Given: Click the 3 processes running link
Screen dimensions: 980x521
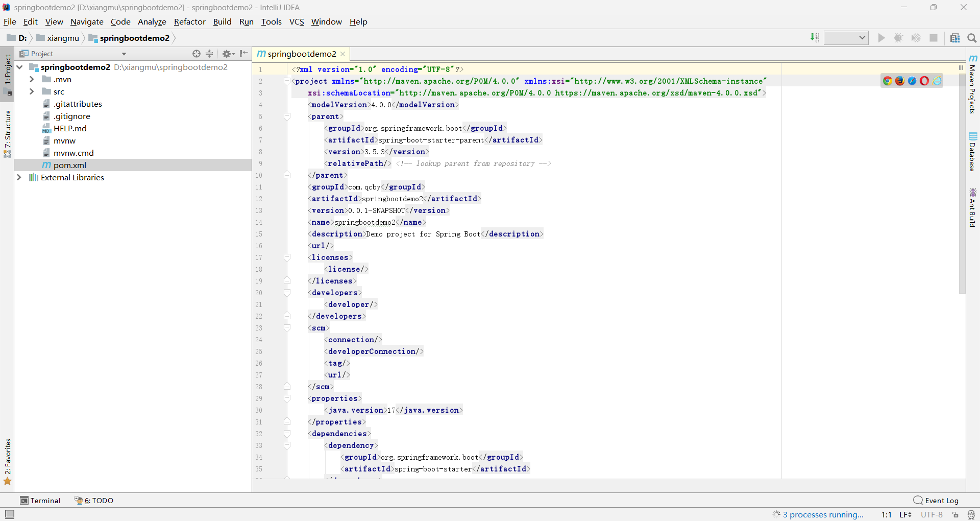Looking at the screenshot, I should 823,514.
